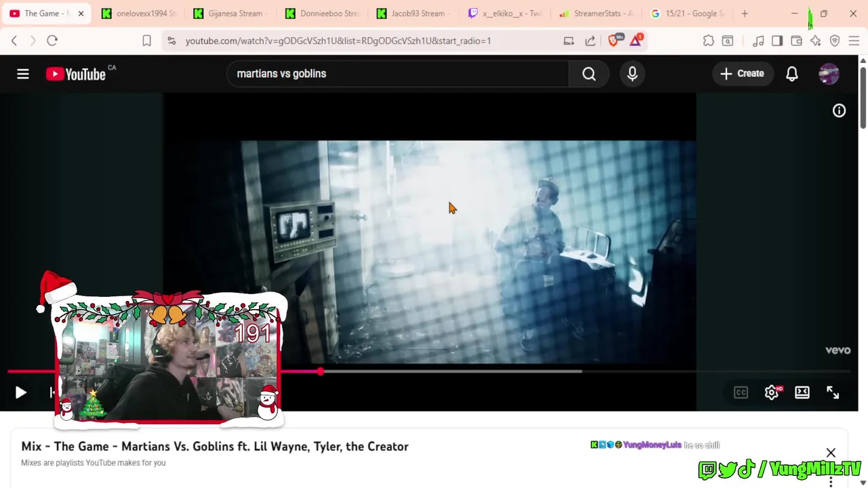Go to YouTube home via logo

point(75,74)
